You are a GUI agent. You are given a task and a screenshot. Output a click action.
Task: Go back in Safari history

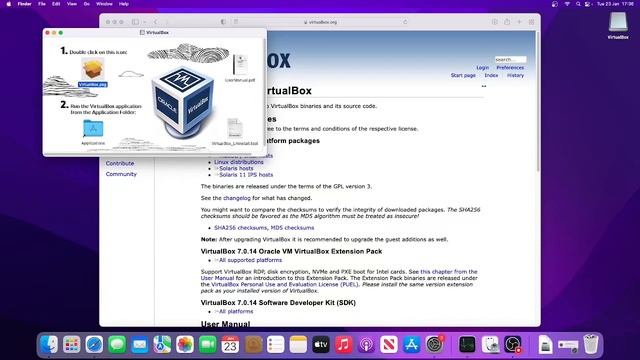156,22
